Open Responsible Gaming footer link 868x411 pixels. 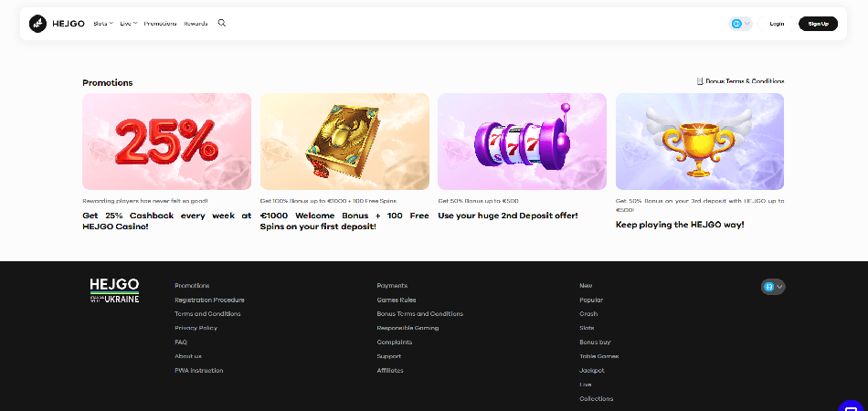click(408, 328)
